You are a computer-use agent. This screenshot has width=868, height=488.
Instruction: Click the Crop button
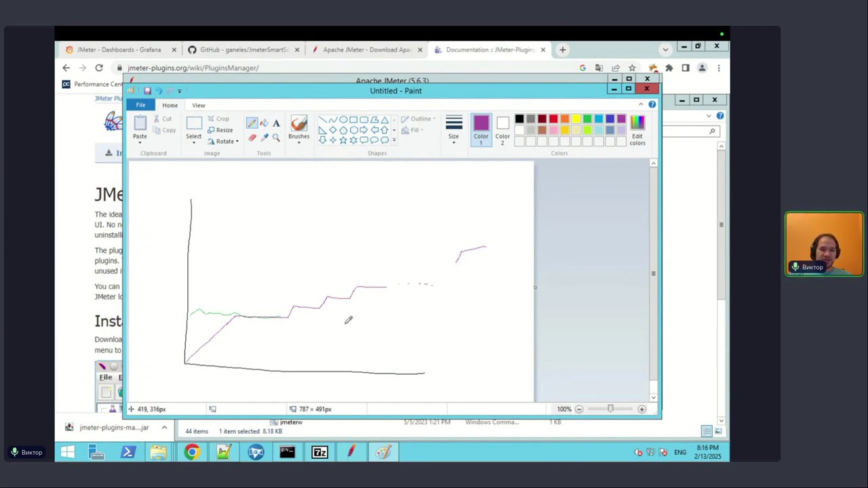pyautogui.click(x=218, y=119)
